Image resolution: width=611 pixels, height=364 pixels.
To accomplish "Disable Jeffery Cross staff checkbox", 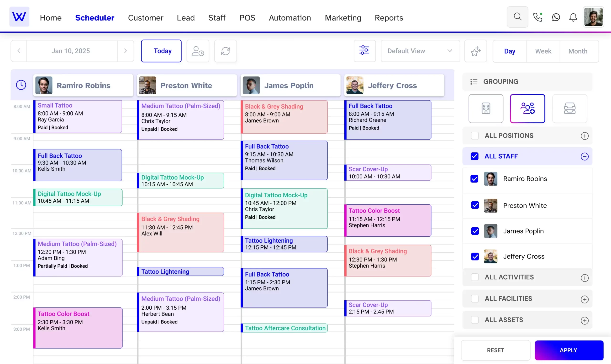I will [475, 256].
